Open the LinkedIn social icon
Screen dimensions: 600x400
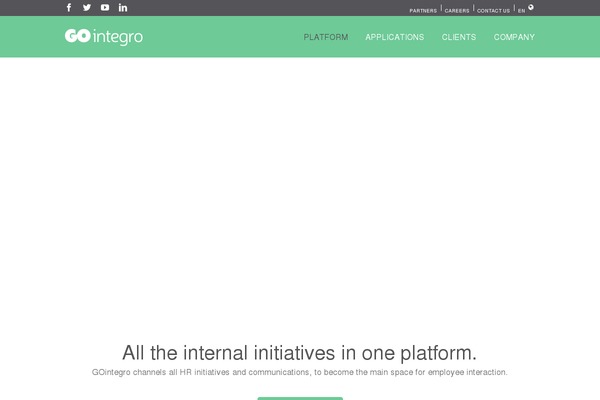[123, 7]
